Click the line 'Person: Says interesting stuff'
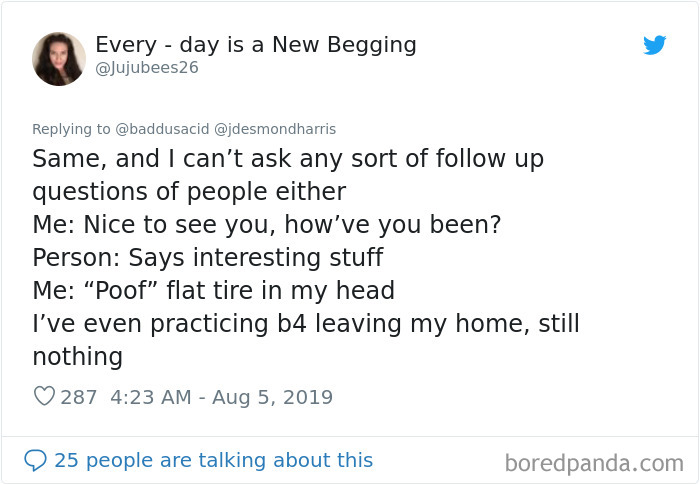This screenshot has height=485, width=700. 207,258
